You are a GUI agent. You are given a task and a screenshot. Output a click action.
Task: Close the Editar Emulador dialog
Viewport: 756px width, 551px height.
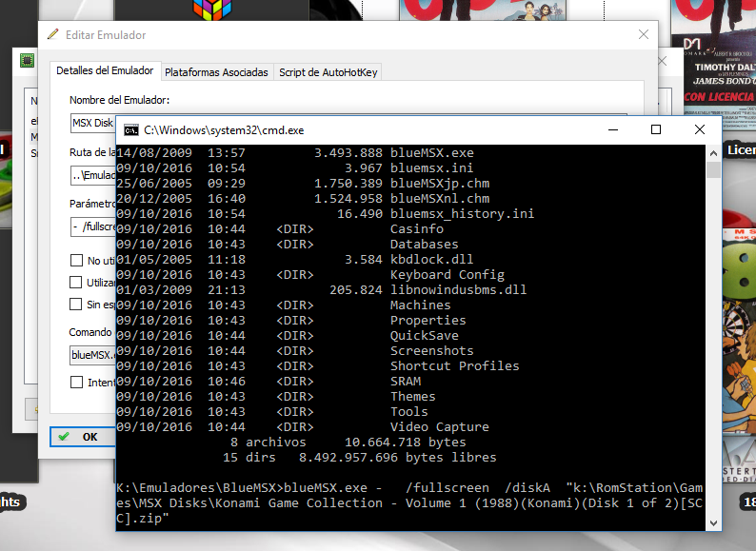pyautogui.click(x=644, y=34)
